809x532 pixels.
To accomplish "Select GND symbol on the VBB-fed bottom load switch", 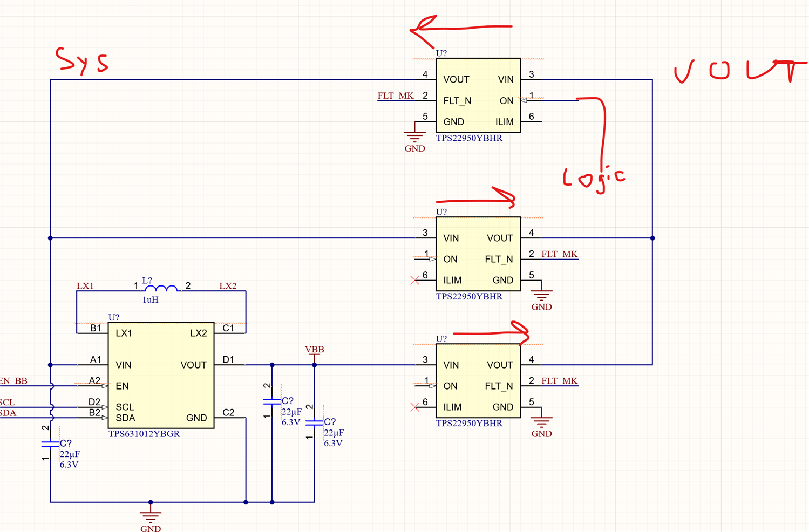I will [x=541, y=422].
